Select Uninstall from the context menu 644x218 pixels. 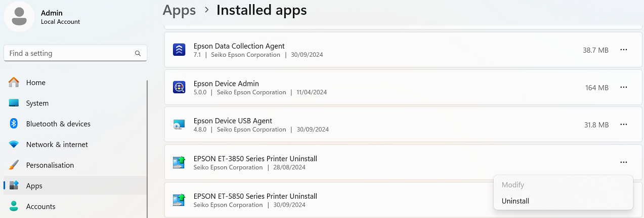(516, 201)
